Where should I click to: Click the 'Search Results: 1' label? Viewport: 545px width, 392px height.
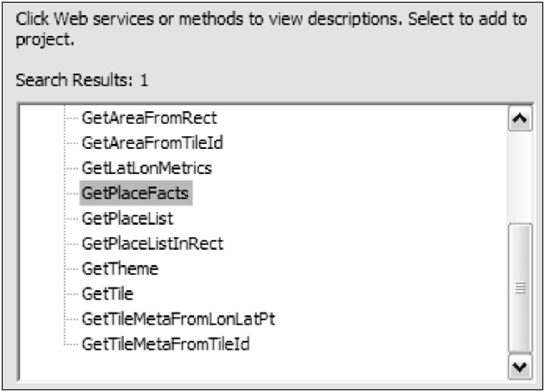pos(82,81)
